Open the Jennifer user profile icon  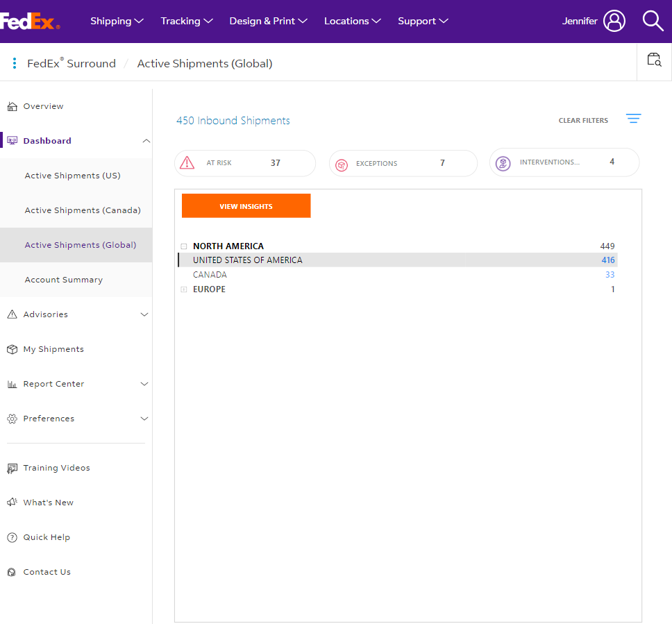(614, 21)
